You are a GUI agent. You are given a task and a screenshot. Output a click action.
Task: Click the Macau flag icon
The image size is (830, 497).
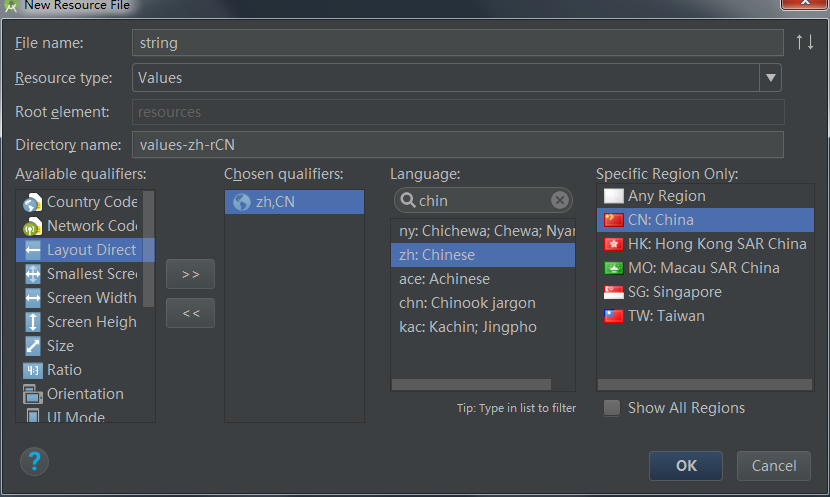(614, 268)
